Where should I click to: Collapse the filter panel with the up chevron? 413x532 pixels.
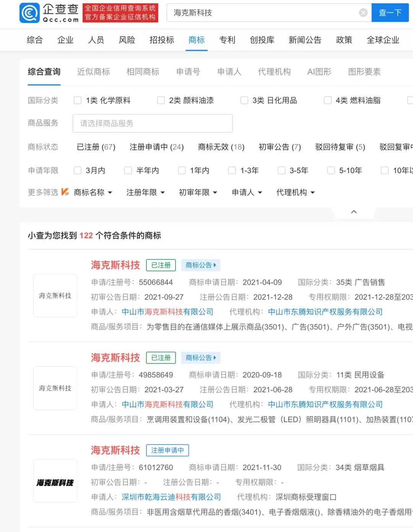click(354, 211)
